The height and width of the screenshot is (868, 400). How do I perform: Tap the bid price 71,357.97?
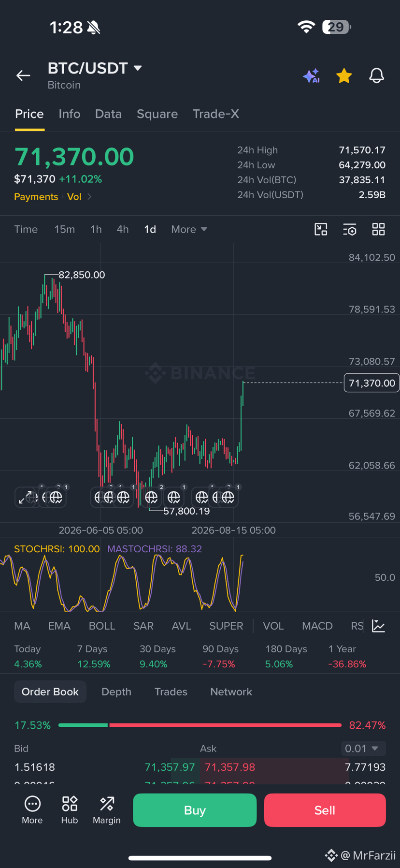pyautogui.click(x=170, y=767)
